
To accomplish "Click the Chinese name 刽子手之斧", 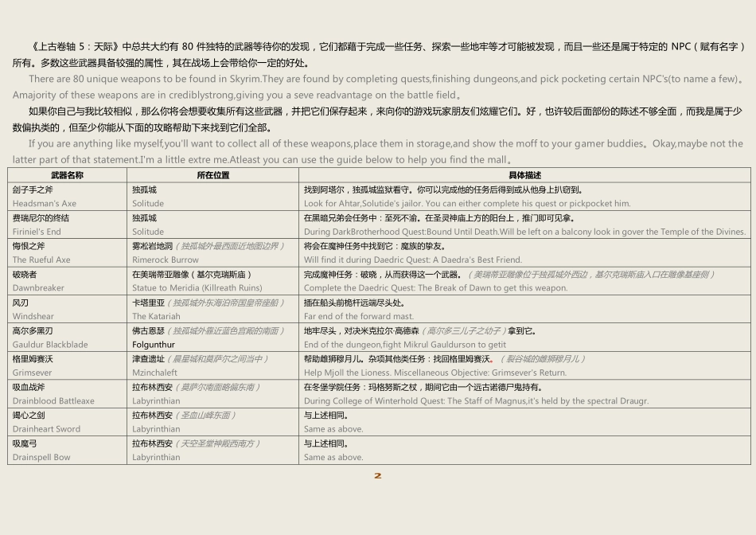I will (x=33, y=190).
